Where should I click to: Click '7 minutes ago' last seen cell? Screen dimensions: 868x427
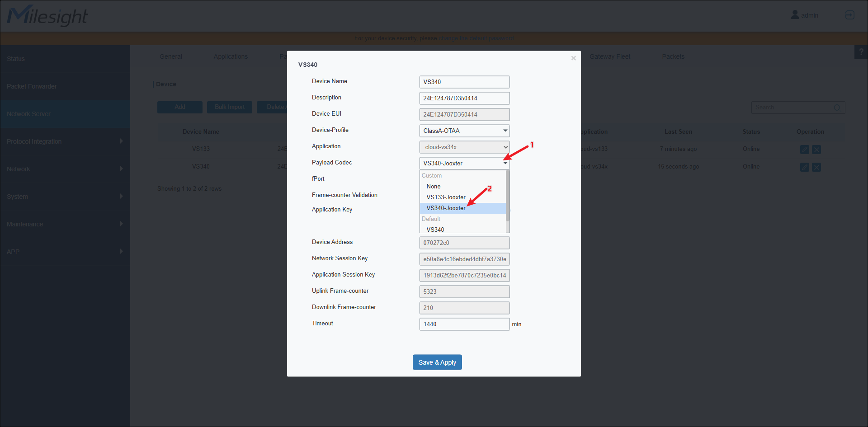point(678,149)
